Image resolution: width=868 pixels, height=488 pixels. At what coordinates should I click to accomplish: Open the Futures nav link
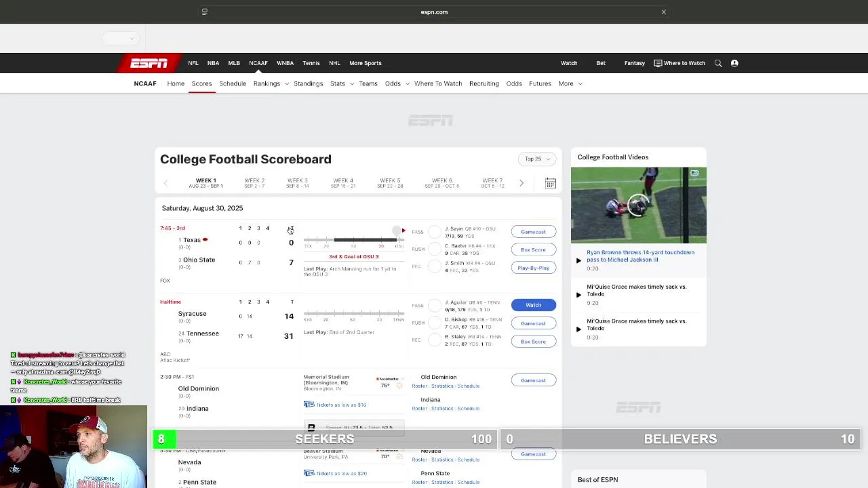[540, 83]
